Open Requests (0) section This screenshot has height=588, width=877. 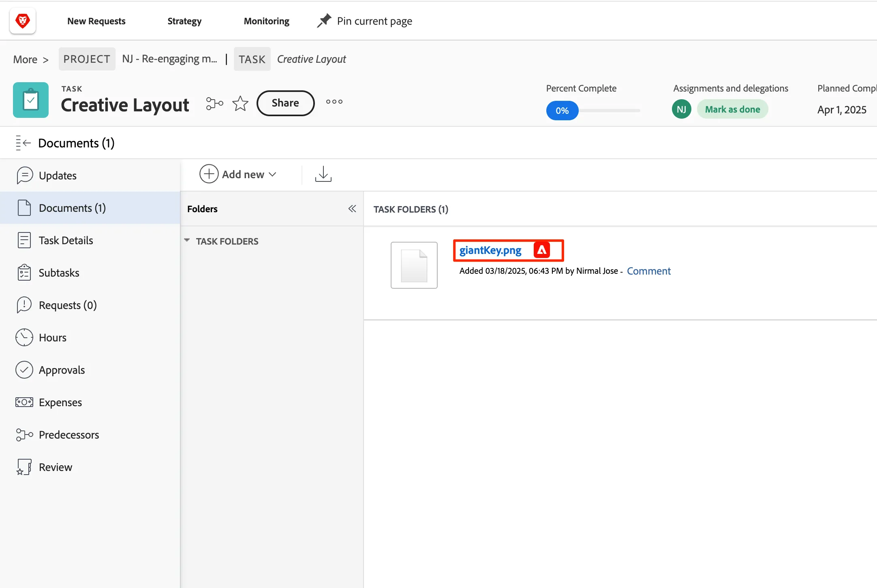pos(90,305)
